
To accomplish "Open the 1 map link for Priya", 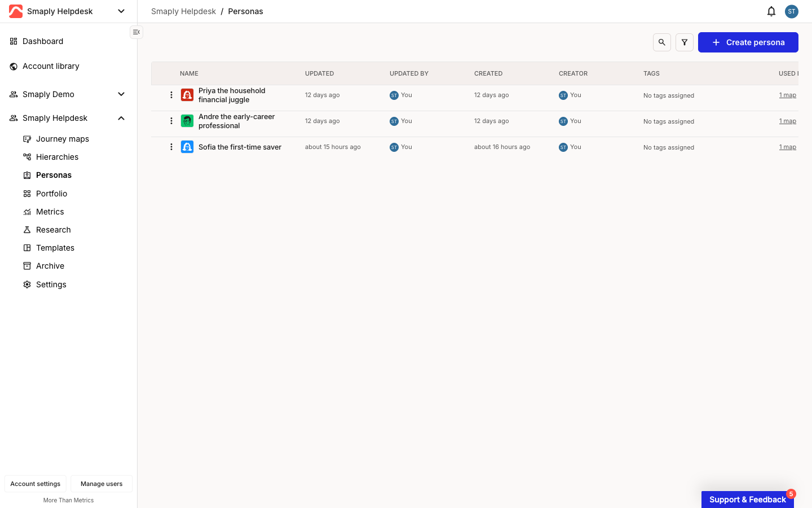I will 788,95.
